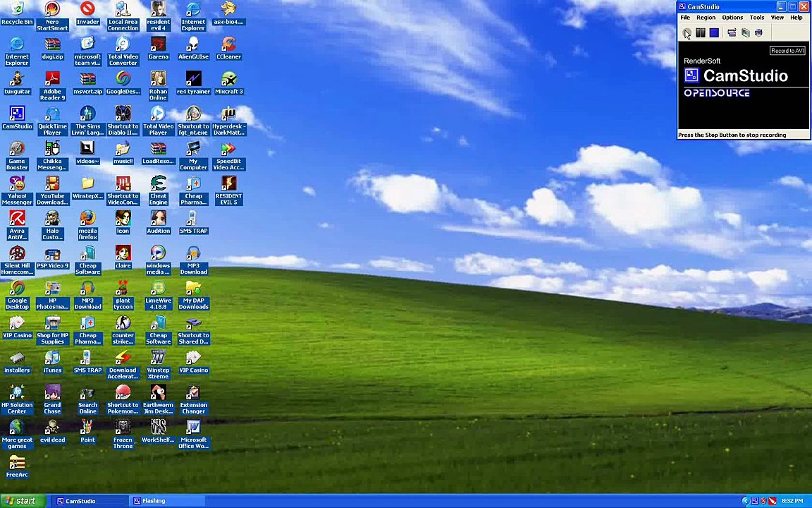Open the Options menu in CamStudio
Screen dimensions: 812x508
click(x=732, y=18)
